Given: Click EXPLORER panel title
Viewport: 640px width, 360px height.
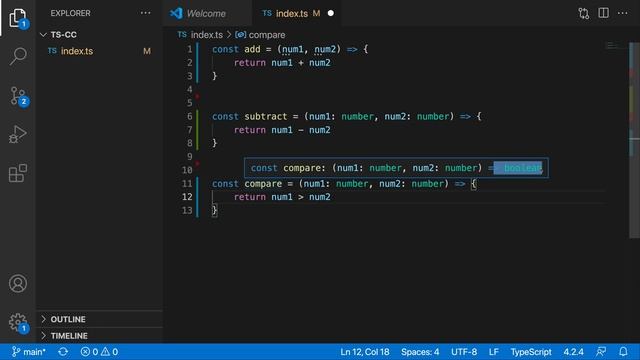Looking at the screenshot, I should click(x=71, y=13).
